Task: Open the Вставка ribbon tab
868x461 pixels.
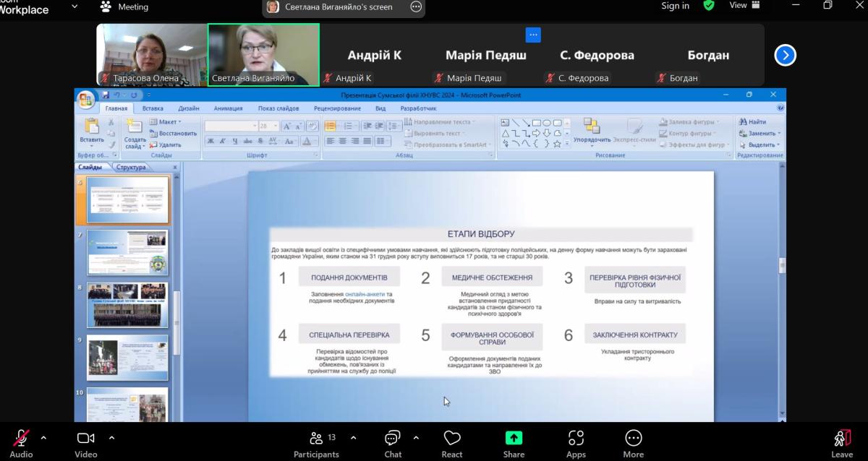Action: pos(153,108)
